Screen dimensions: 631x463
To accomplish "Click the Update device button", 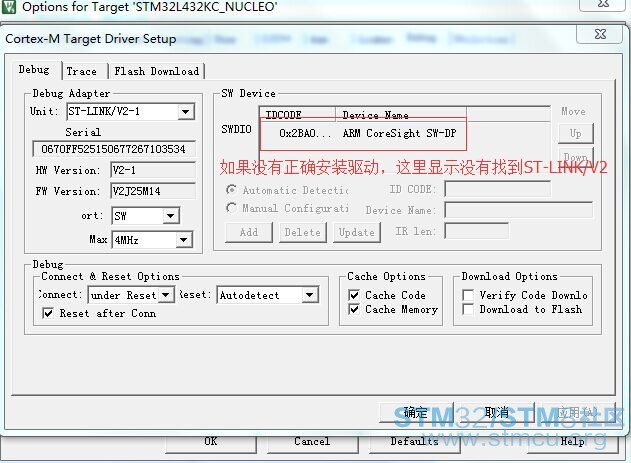I will tap(357, 232).
